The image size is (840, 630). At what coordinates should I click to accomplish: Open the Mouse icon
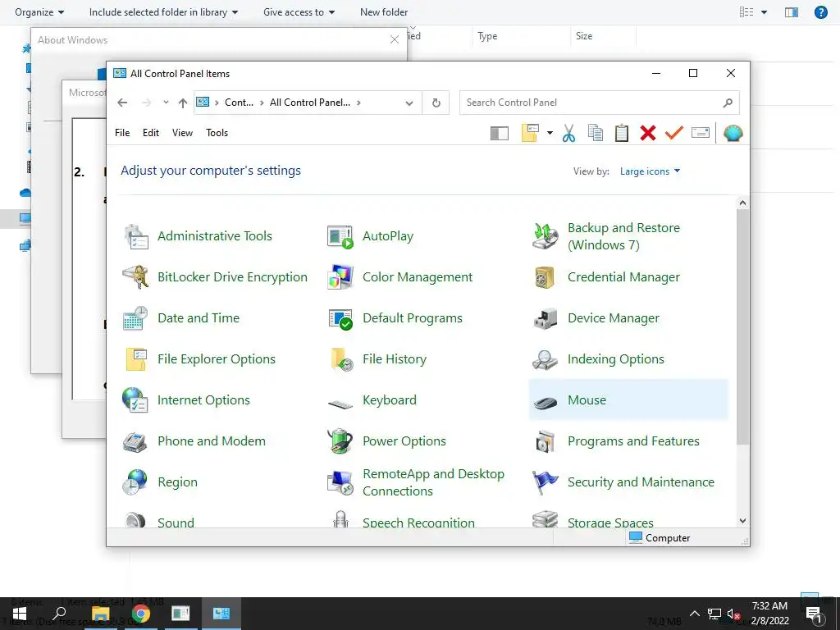(x=546, y=402)
